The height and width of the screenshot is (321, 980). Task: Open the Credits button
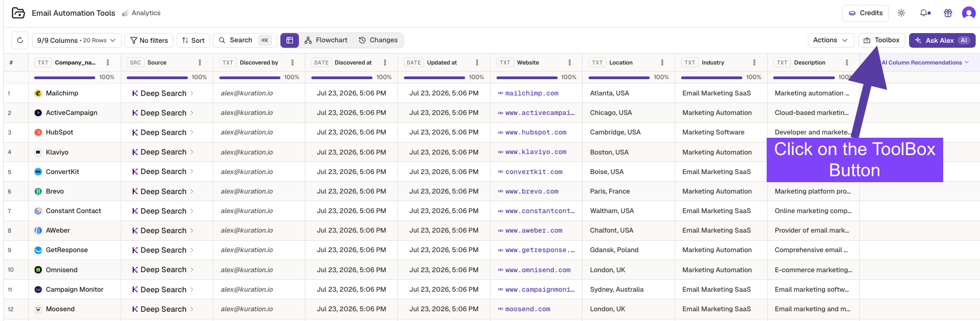(865, 13)
